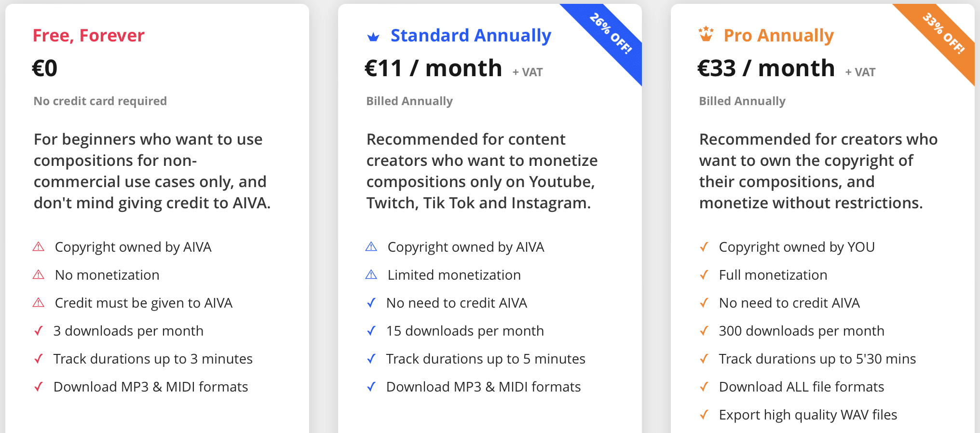The width and height of the screenshot is (980, 433).
Task: Click the No credit card required text
Action: 100,101
